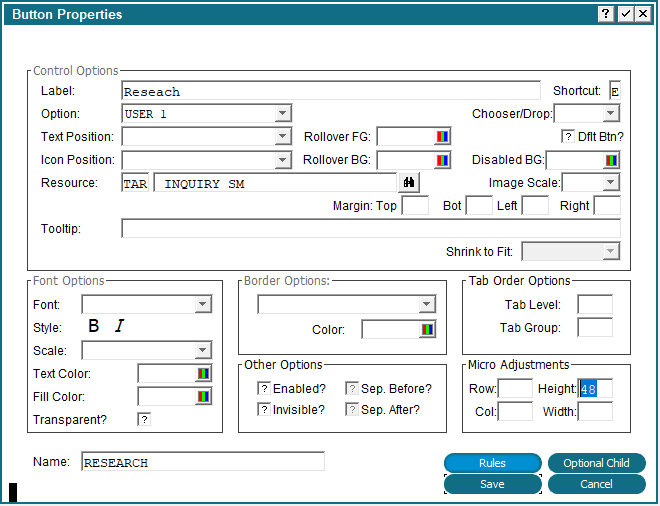This screenshot has height=506, width=660.
Task: Toggle the Transparent? checkbox
Action: click(144, 420)
